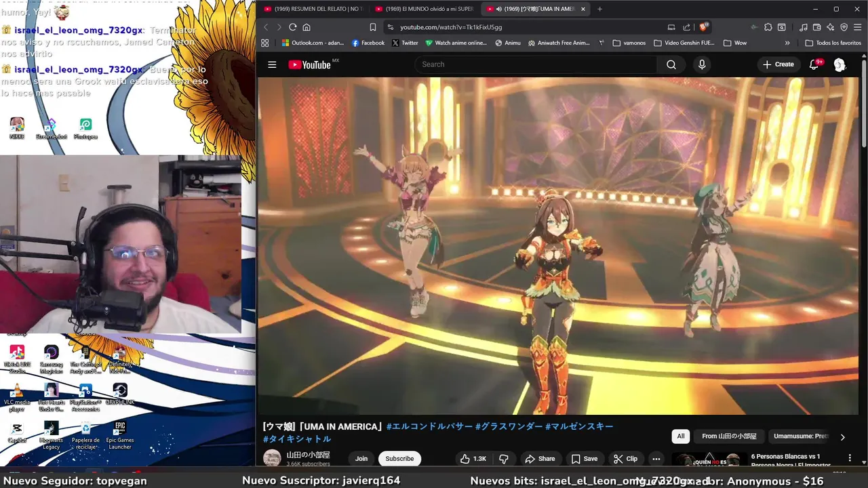Image resolution: width=868 pixels, height=488 pixels.
Task: Open Video Genshin FUE bookmark folder
Action: tap(684, 43)
